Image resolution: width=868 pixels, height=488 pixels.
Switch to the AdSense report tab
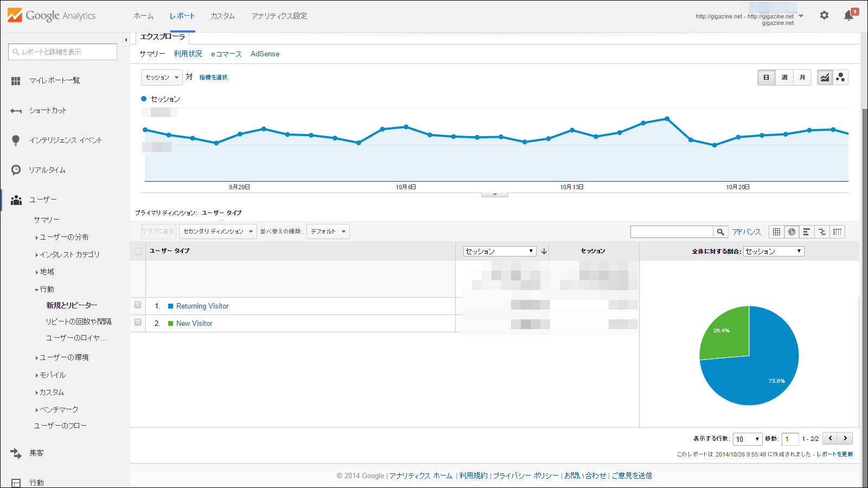[x=265, y=54]
